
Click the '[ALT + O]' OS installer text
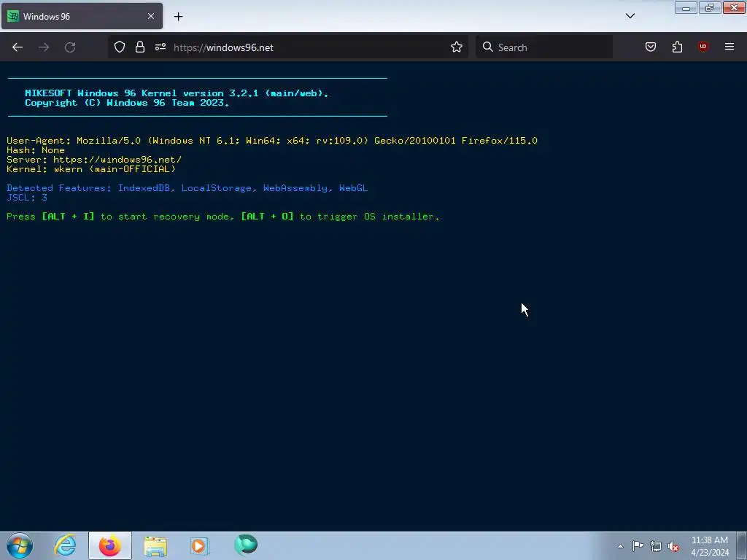pos(267,217)
